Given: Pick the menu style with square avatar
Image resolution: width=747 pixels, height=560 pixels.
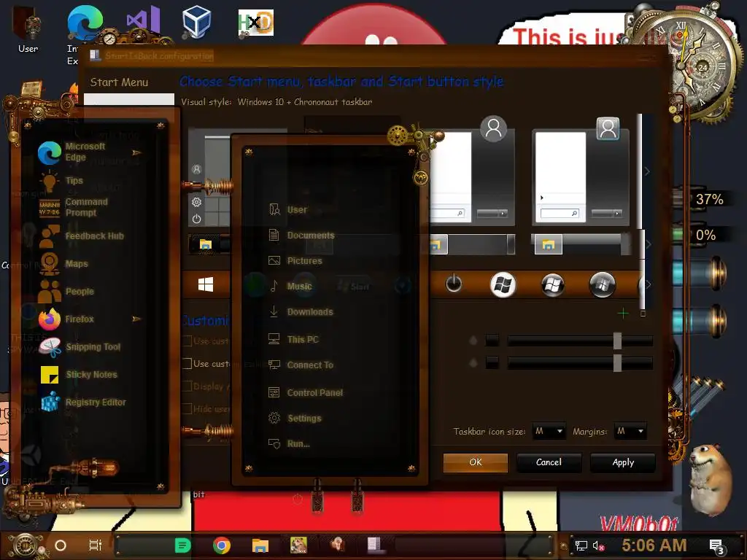Looking at the screenshot, I should point(580,171).
